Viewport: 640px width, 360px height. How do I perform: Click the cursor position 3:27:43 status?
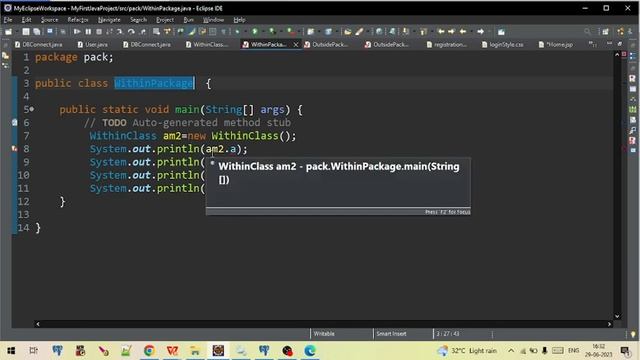point(448,333)
